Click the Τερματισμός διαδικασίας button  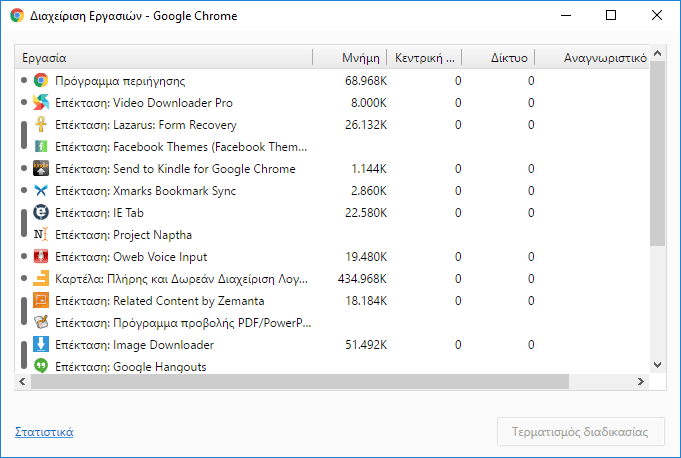pos(581,432)
